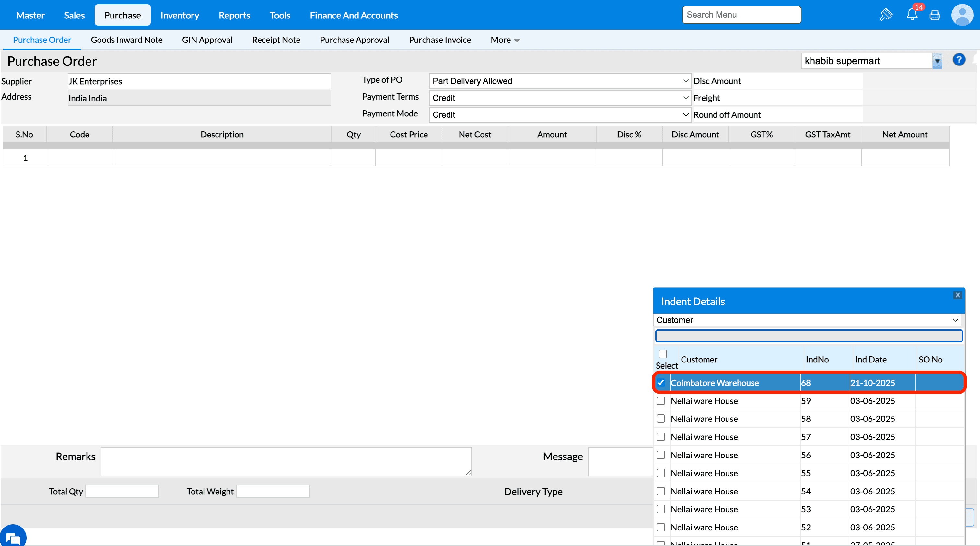Switch to the Goods Inward Note tab
The height and width of the screenshot is (546, 980).
pos(126,40)
